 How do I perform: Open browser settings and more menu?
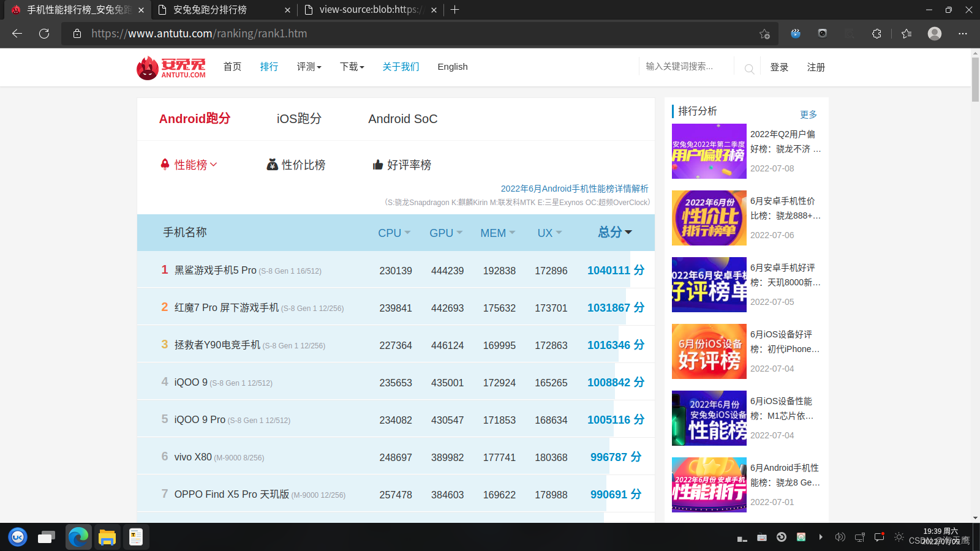click(x=963, y=34)
